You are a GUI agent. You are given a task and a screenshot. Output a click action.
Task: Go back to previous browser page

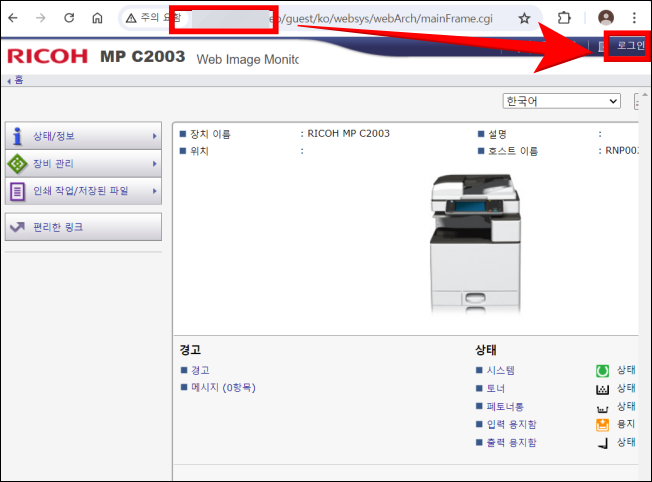[x=13, y=18]
